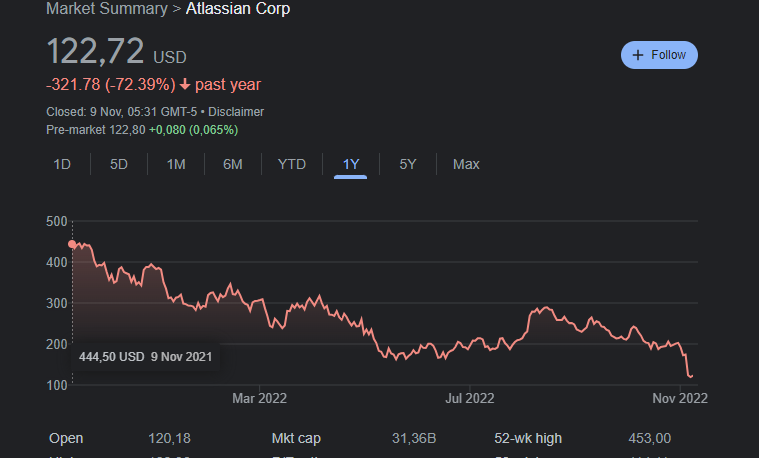Click the -321.78 (-72.39%) change text
Screen dimensions: 759x458
tap(111, 85)
